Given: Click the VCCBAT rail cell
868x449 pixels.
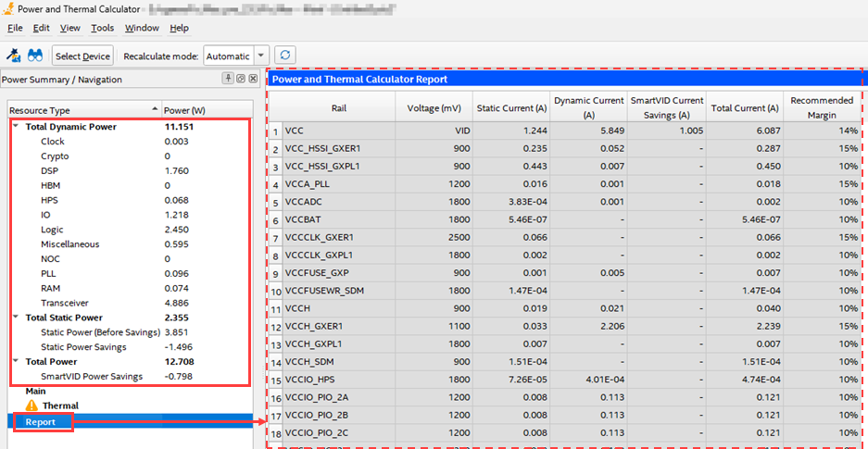Looking at the screenshot, I should (x=340, y=219).
